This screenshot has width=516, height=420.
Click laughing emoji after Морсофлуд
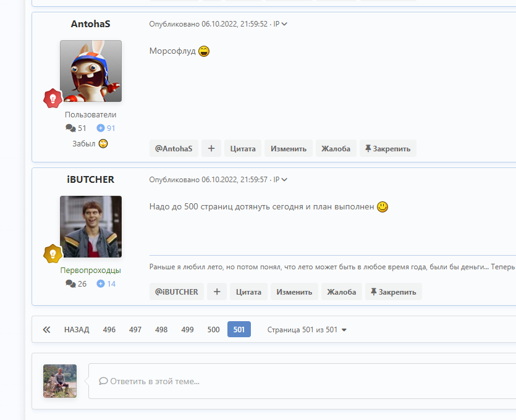click(x=204, y=51)
